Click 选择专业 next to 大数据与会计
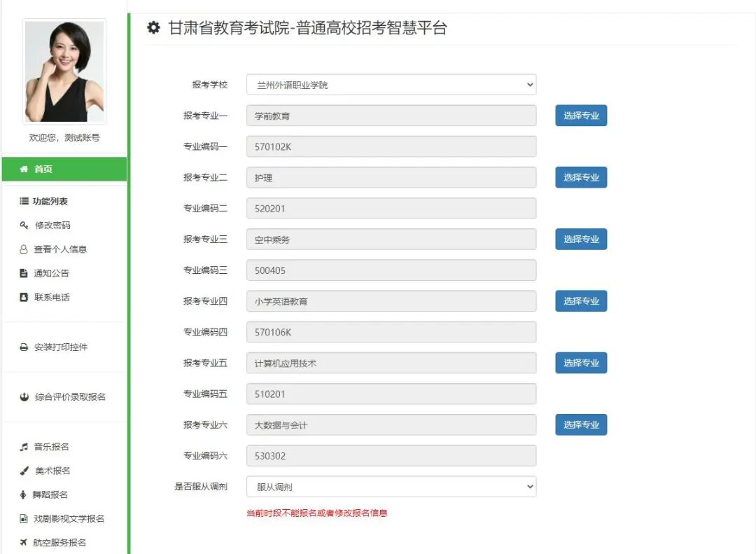 click(x=581, y=424)
